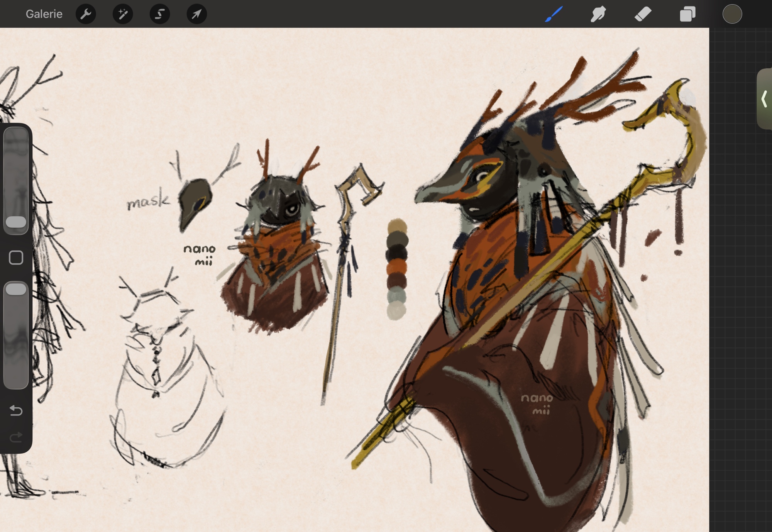This screenshot has width=772, height=532.
Task: Click the large bird character's eye
Action: coord(482,177)
